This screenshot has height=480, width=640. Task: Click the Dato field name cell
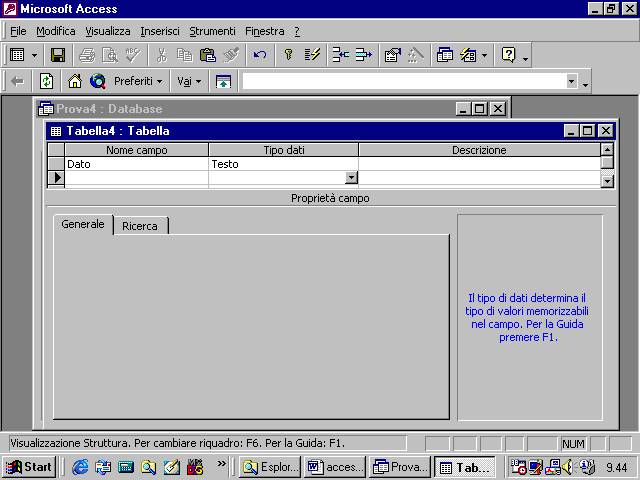click(136, 164)
